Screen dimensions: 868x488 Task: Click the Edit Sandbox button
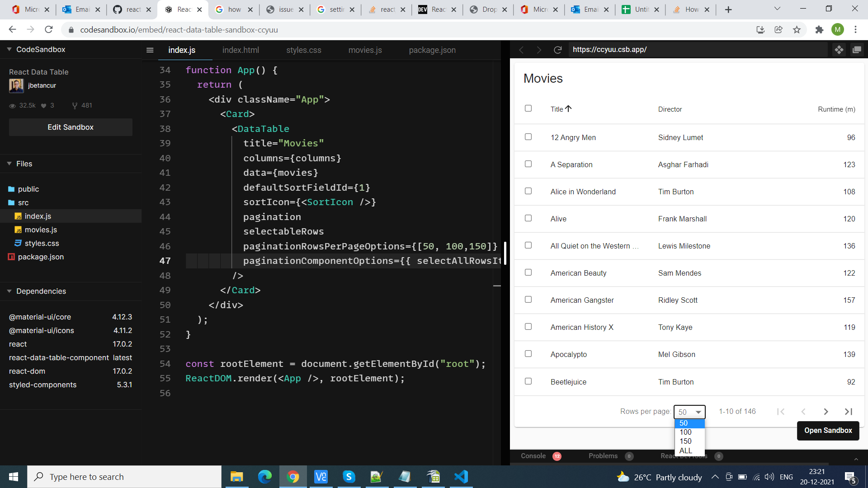[x=70, y=127]
